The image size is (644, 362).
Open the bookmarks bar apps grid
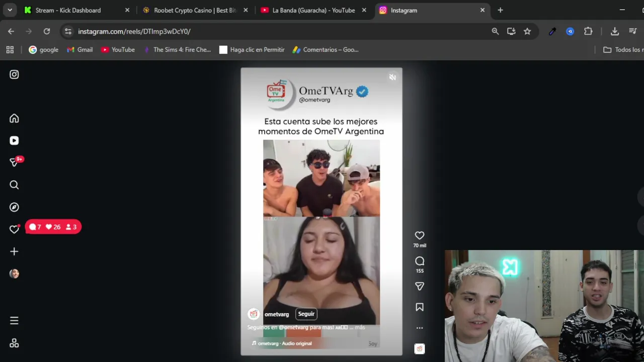coord(10,50)
